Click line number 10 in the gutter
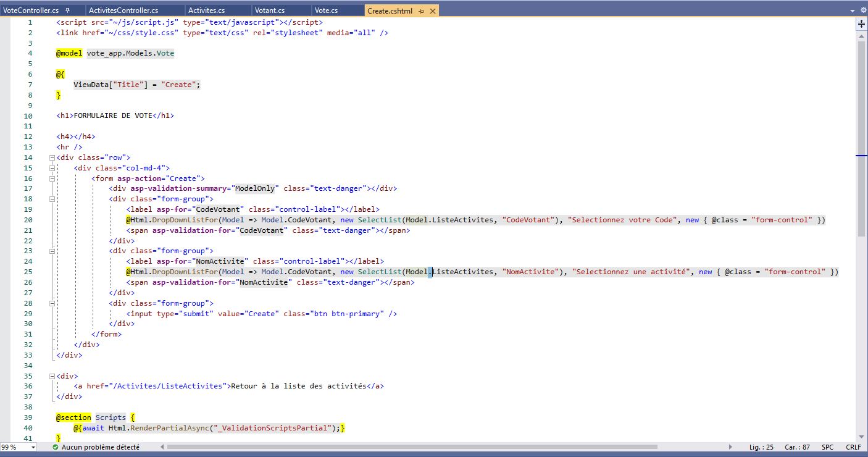This screenshot has height=457, width=868. coord(28,115)
